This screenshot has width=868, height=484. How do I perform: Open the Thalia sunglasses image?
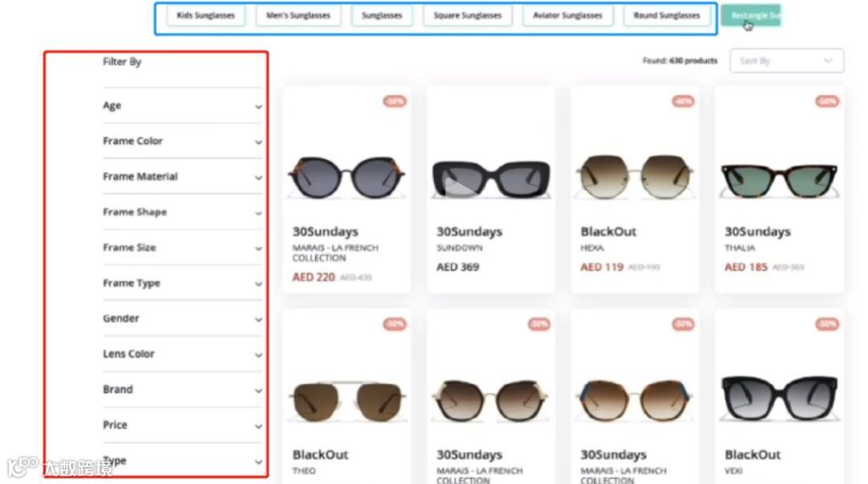point(779,181)
